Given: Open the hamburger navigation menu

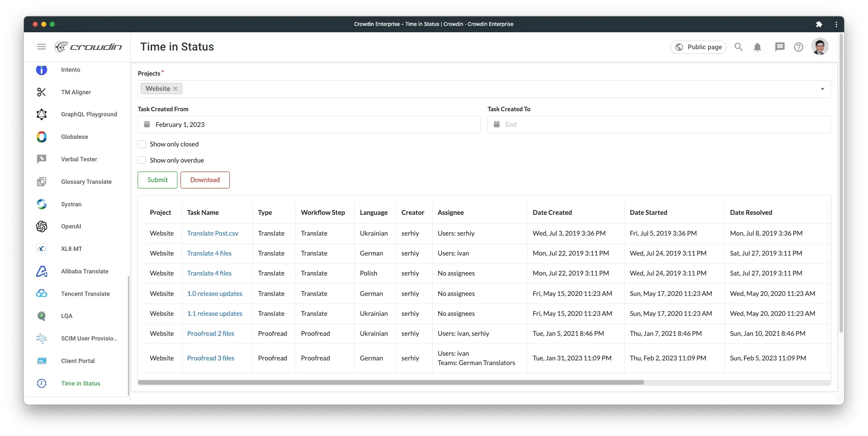Looking at the screenshot, I should (41, 47).
